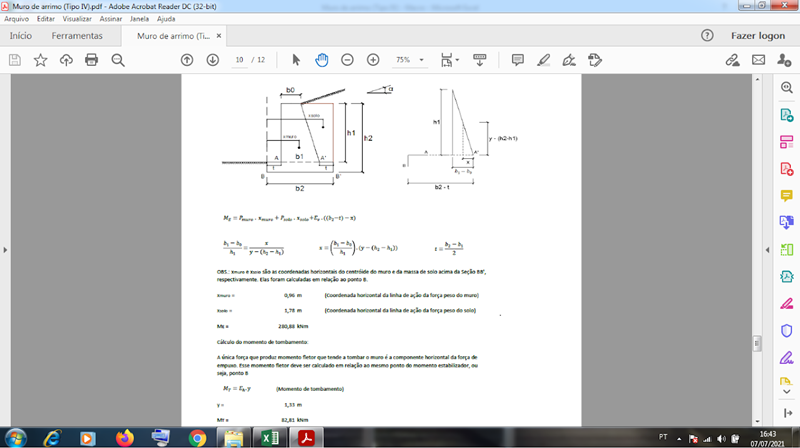Expand the left navigation pane arrow
This screenshot has width=800, height=448.
pyautogui.click(x=5, y=250)
